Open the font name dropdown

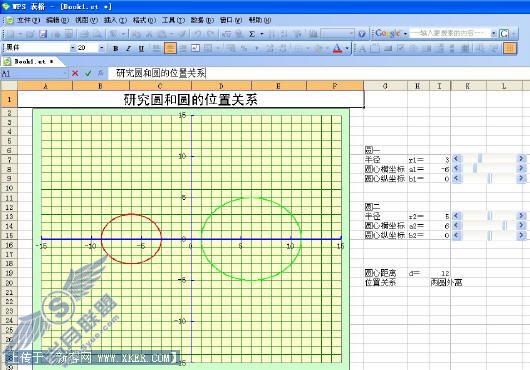72,48
